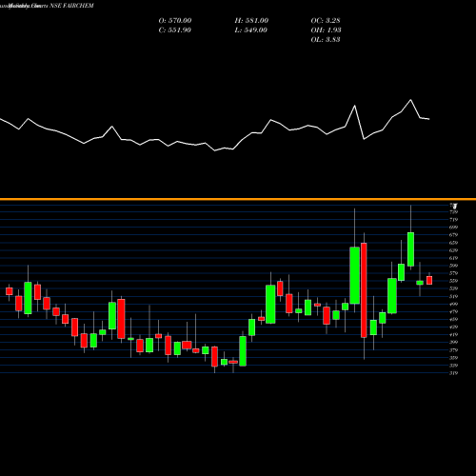
Task: Click the 459 price axis label
Action: (454, 319)
